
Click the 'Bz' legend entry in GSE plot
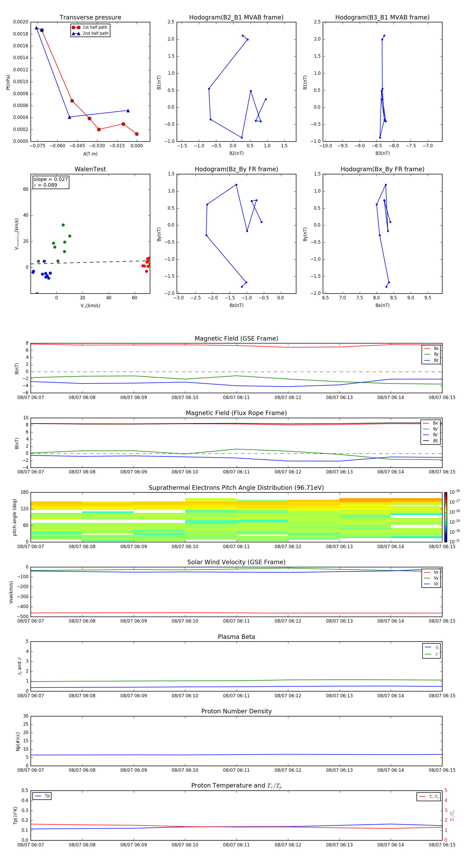(431, 360)
